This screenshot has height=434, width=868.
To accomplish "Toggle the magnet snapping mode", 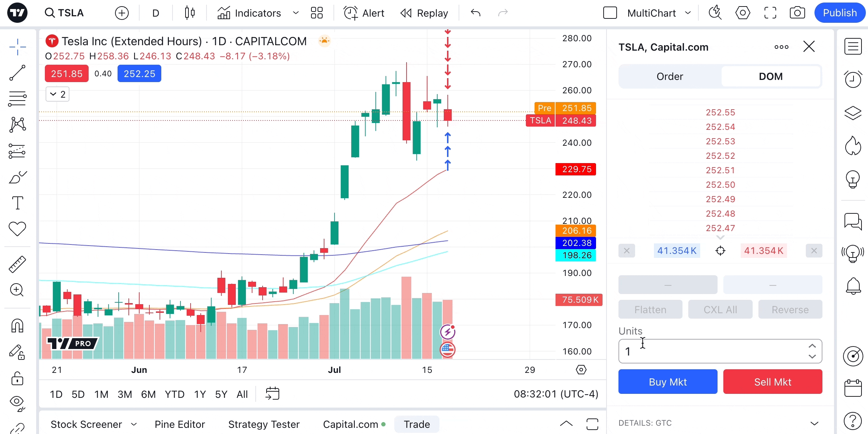I will (17, 326).
